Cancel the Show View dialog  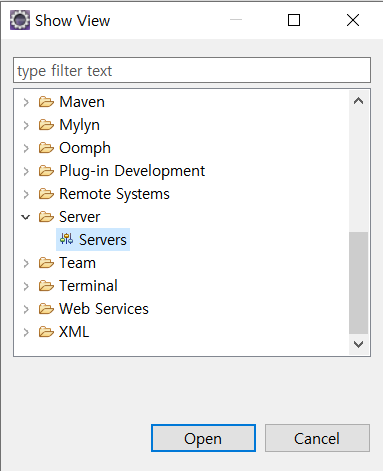click(x=317, y=438)
